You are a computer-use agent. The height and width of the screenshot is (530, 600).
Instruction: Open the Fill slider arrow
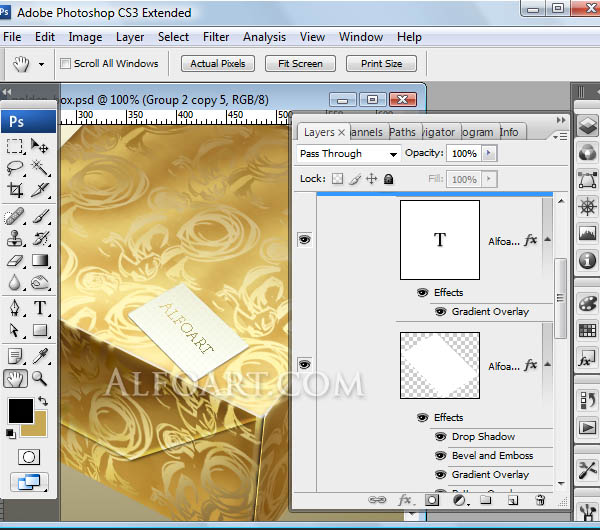coord(489,179)
